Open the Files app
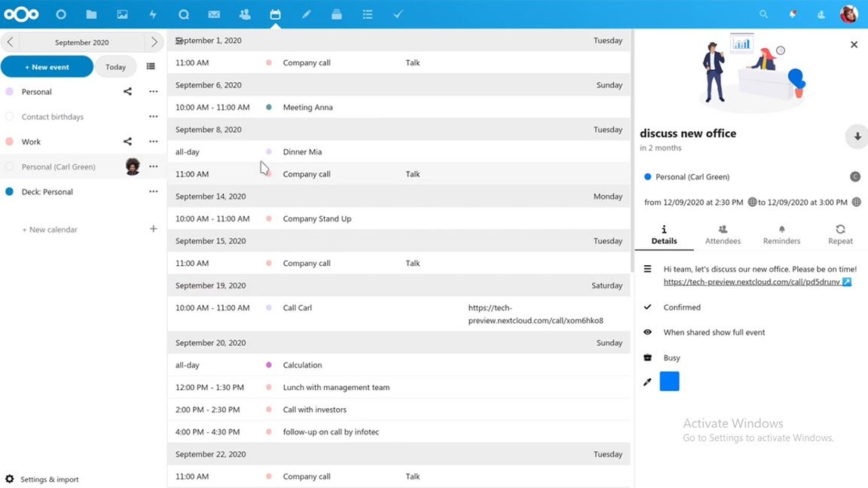868x488 pixels. click(91, 14)
